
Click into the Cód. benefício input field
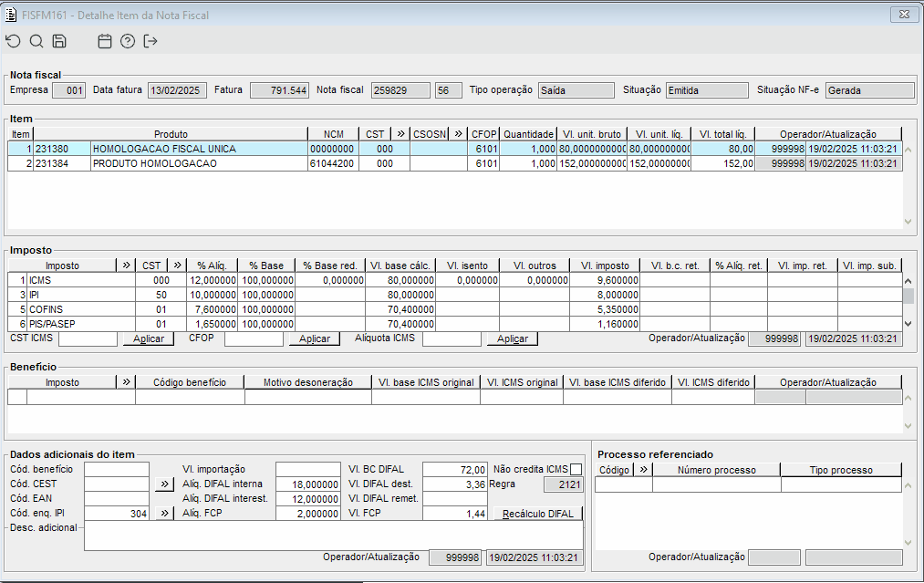pyautogui.click(x=117, y=469)
